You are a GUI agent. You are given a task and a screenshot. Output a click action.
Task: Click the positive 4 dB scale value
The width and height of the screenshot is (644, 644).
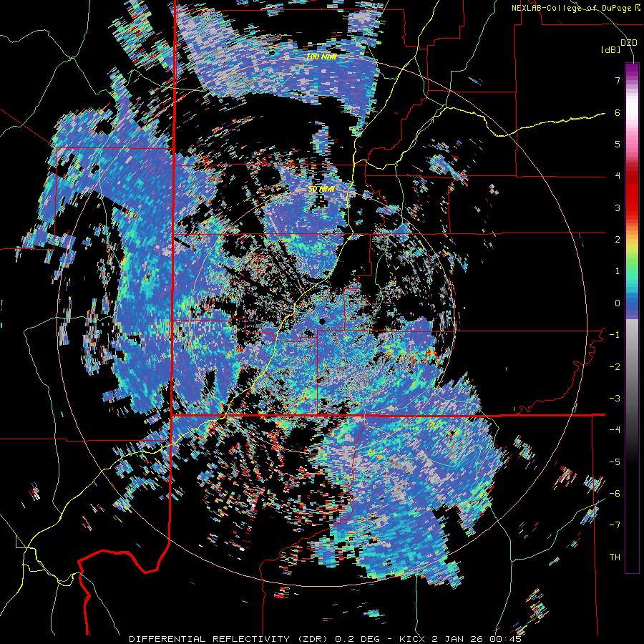click(x=618, y=176)
